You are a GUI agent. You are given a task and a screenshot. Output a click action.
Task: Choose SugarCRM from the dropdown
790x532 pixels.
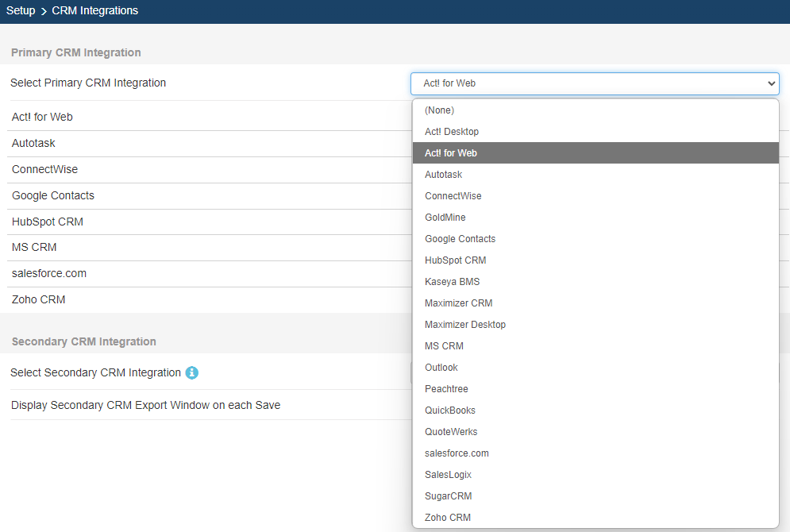595,495
